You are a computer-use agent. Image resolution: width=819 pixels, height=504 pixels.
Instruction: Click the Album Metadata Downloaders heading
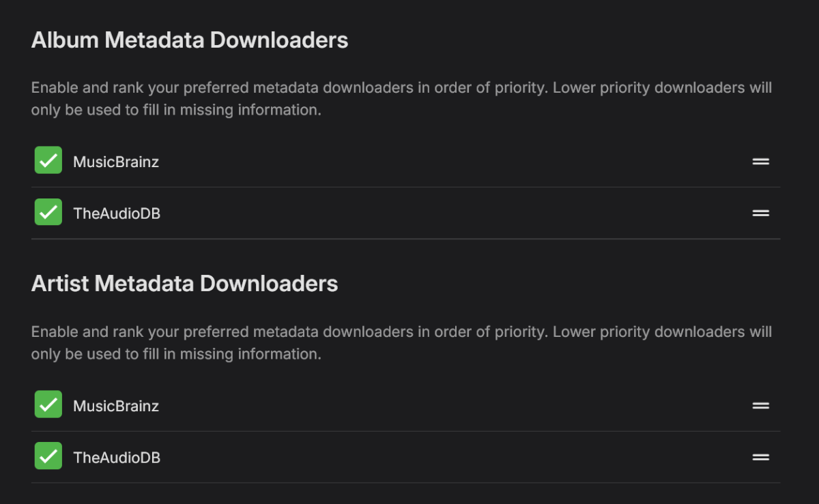tap(190, 40)
